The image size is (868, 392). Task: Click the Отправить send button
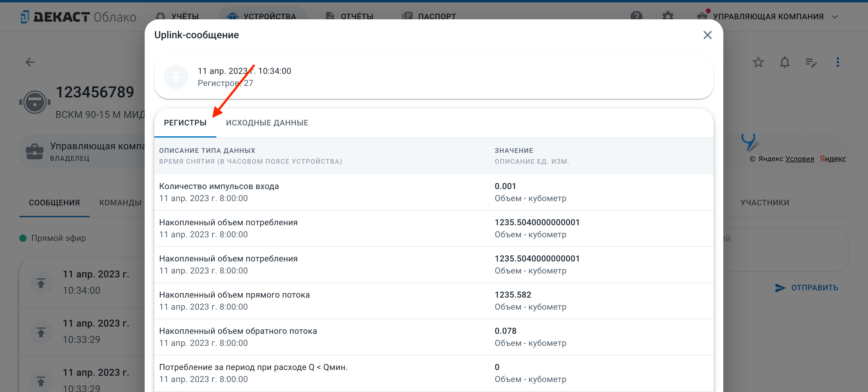(x=807, y=287)
